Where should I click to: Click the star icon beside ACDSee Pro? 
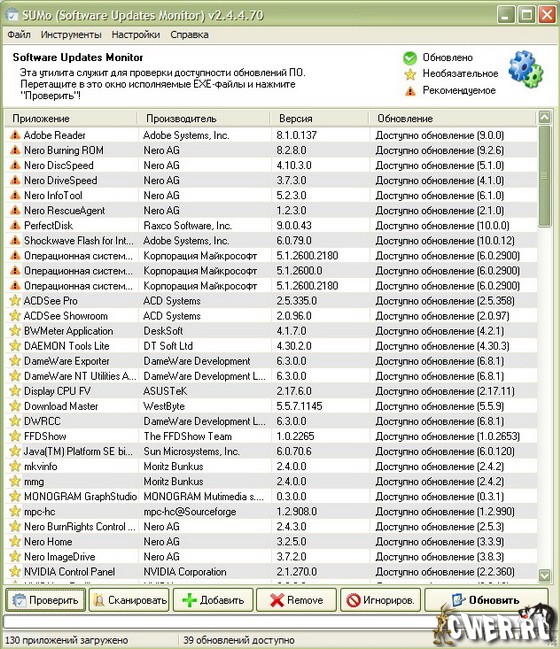click(x=15, y=301)
